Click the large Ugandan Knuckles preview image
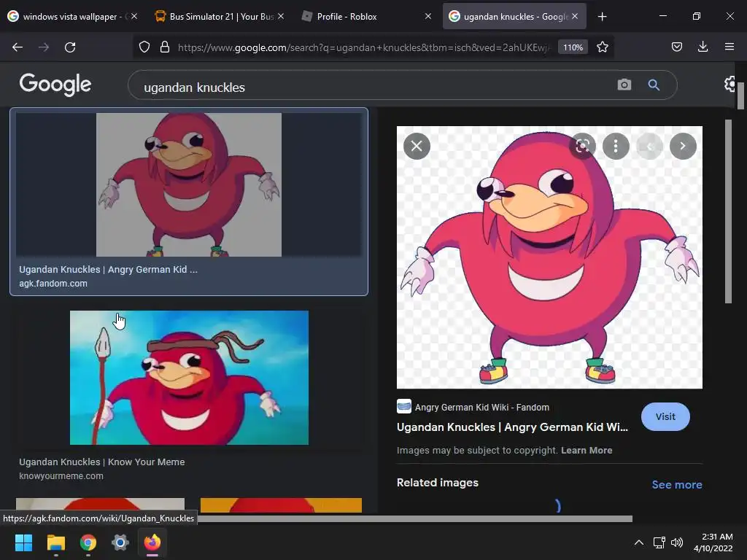 549,257
